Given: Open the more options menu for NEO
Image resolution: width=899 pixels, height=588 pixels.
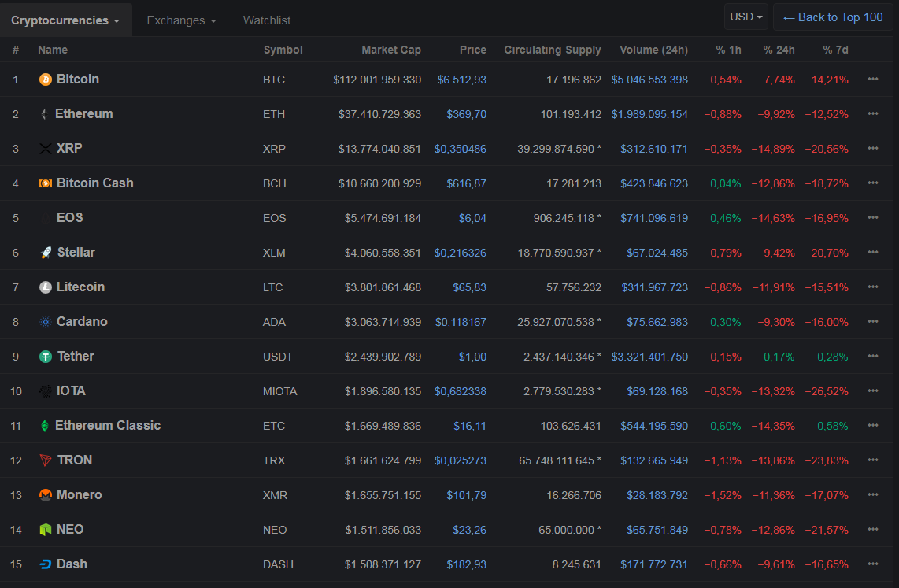Looking at the screenshot, I should click(872, 530).
